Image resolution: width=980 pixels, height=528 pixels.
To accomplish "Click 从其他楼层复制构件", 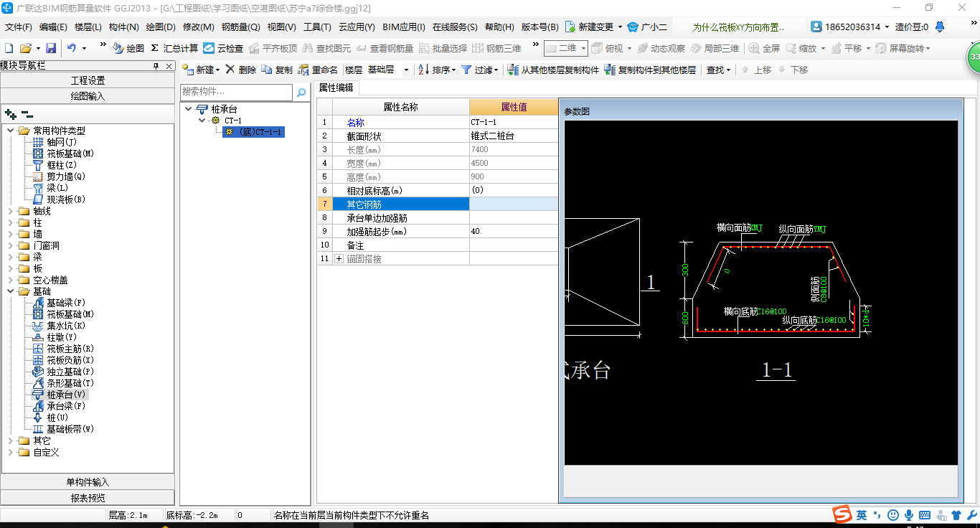I will click(553, 70).
